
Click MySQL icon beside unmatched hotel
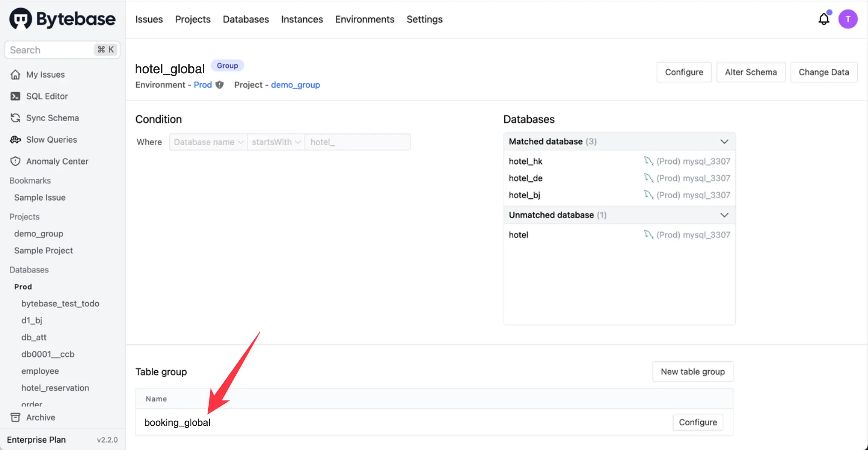(649, 234)
